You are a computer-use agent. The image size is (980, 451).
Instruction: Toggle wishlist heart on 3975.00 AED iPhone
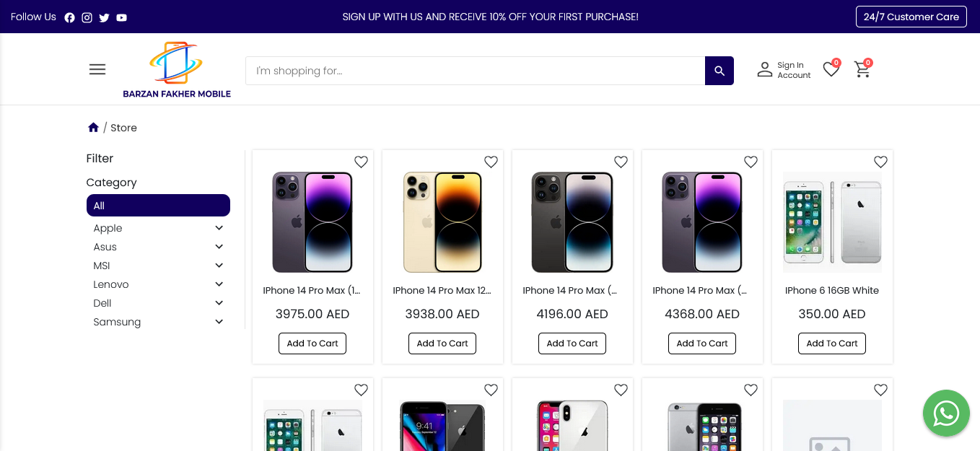coord(361,162)
